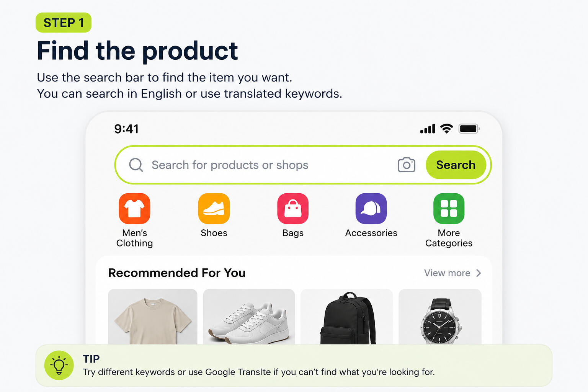This screenshot has width=588, height=392.
Task: Click the STEP 1 badge
Action: point(64,23)
